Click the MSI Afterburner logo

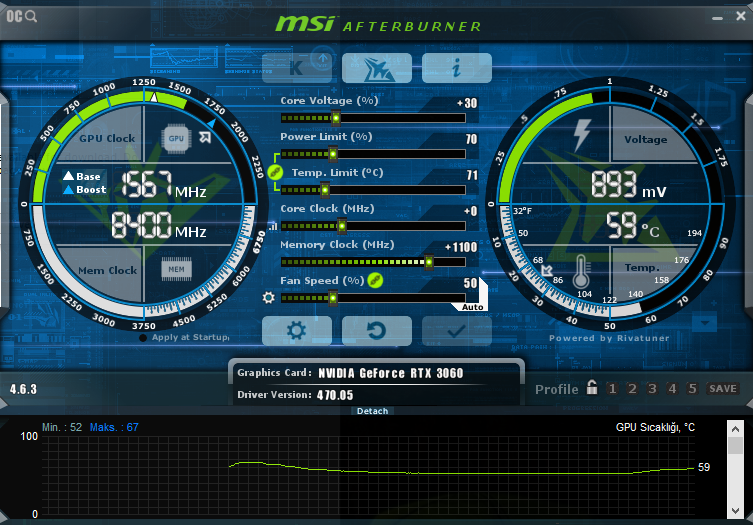tap(378, 24)
